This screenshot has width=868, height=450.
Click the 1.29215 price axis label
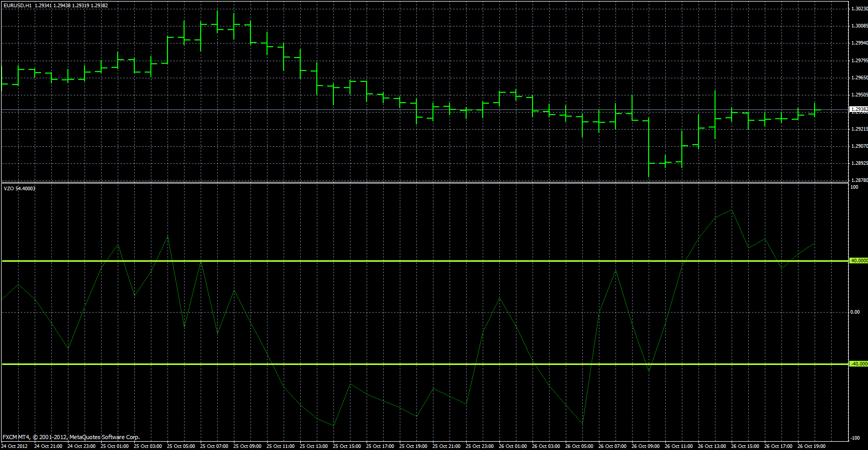point(860,129)
